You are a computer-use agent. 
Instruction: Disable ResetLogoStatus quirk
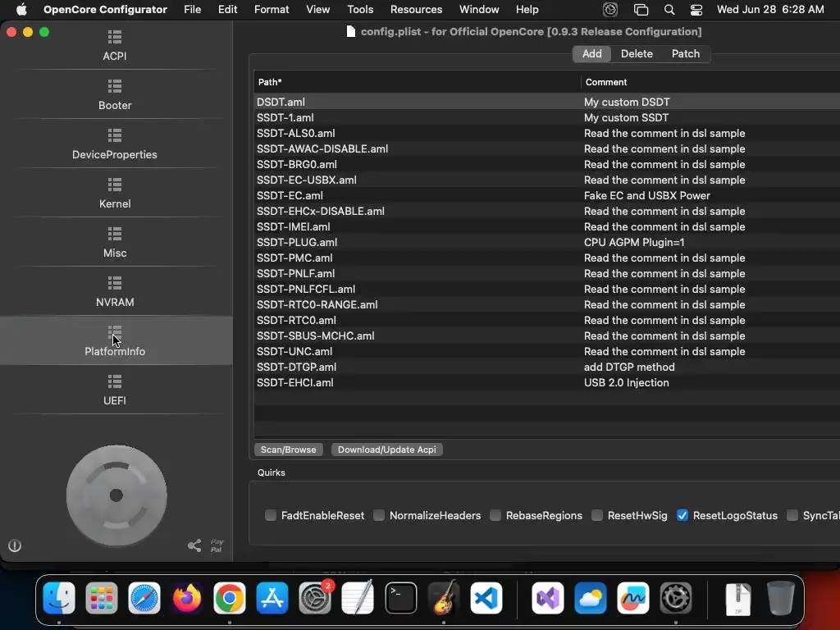pyautogui.click(x=682, y=515)
